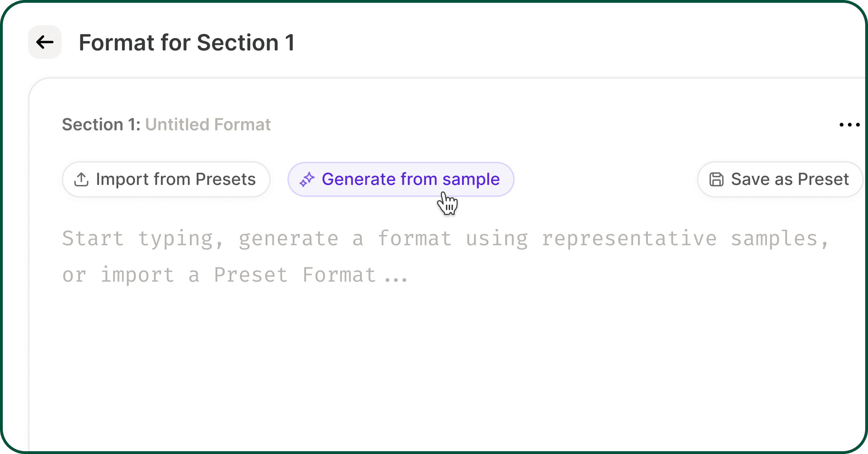Click Save as Preset button
868x454 pixels.
click(780, 179)
